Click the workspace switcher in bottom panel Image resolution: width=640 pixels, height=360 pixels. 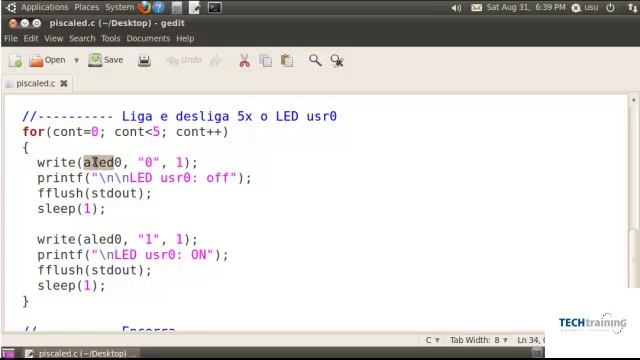538,353
